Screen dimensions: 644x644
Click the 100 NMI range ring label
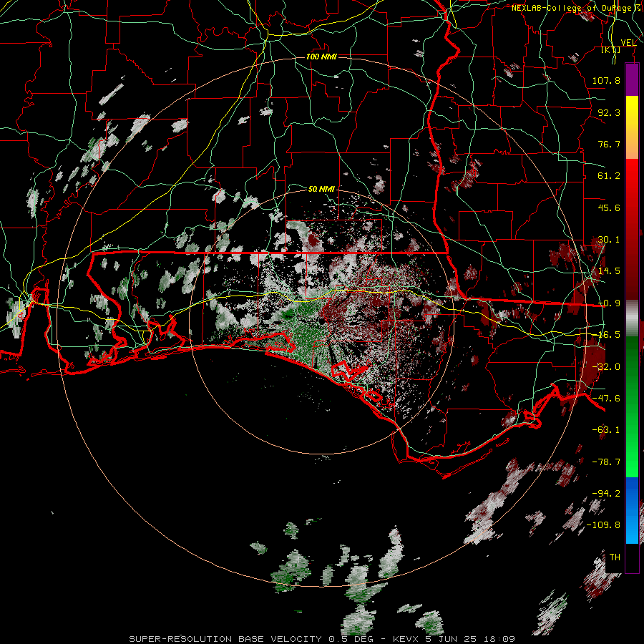(x=321, y=57)
